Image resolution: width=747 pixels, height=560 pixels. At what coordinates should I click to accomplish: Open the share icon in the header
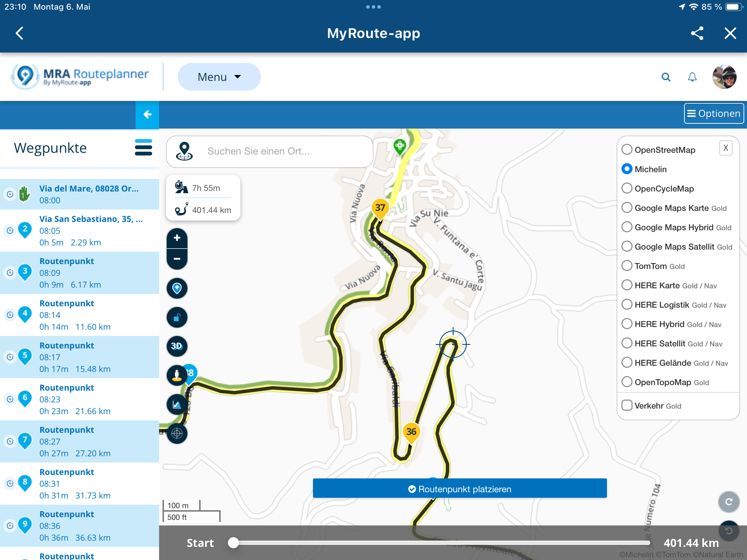point(697,33)
